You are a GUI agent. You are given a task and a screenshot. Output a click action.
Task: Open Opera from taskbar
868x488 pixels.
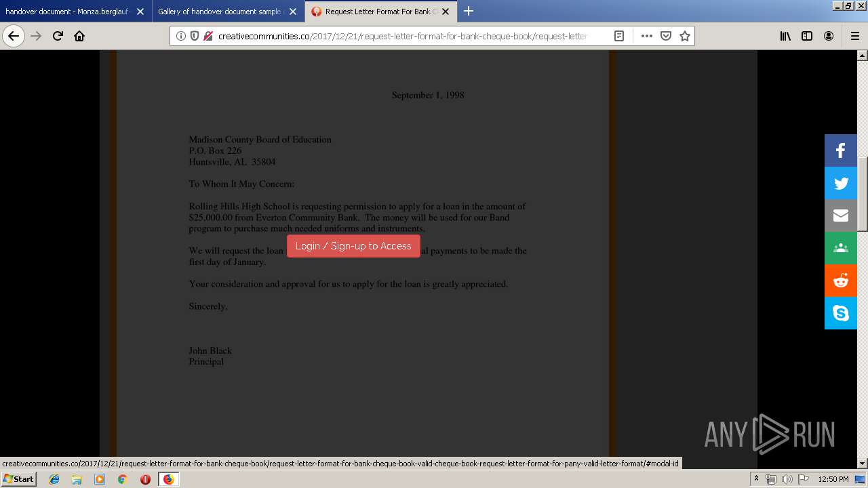pyautogui.click(x=145, y=479)
